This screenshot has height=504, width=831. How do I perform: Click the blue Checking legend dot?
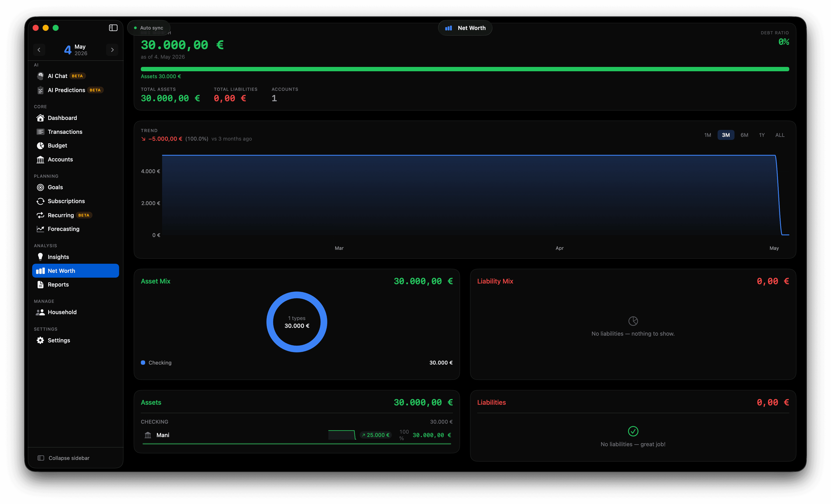click(x=143, y=362)
